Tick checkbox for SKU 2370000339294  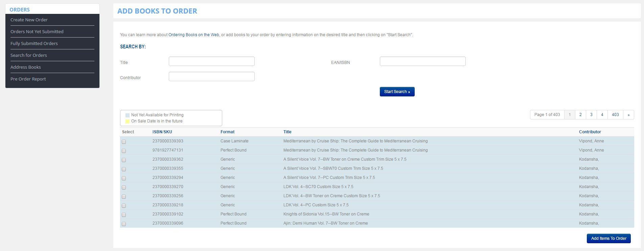(x=124, y=178)
